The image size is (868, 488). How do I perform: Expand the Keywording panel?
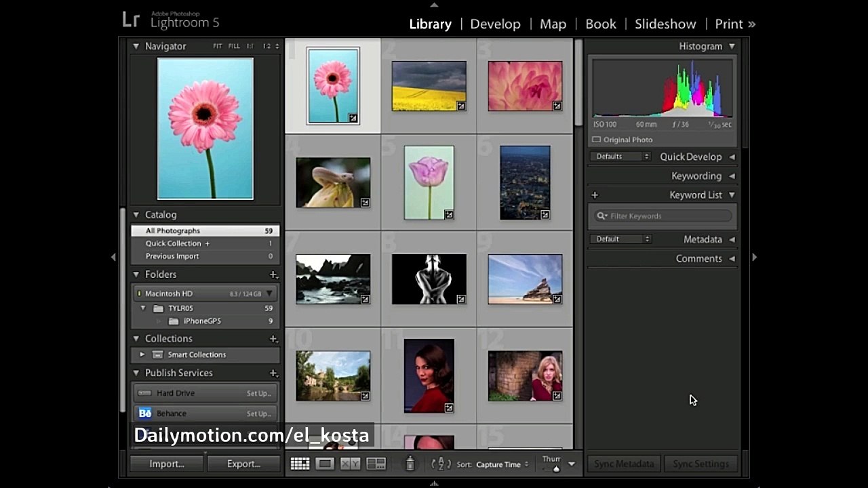coord(732,176)
